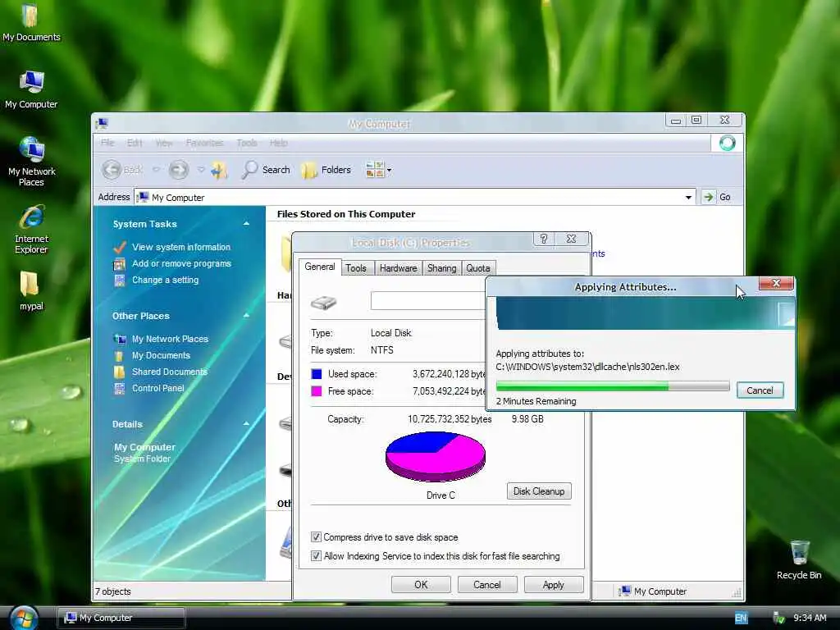The height and width of the screenshot is (630, 840).
Task: Open the Recycle Bin on desktop
Action: [799, 559]
